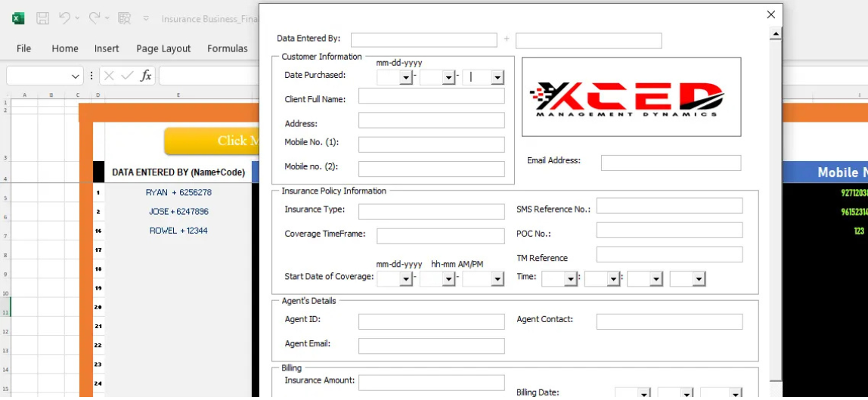Click the Address input field
868x400 pixels.
(x=432, y=120)
